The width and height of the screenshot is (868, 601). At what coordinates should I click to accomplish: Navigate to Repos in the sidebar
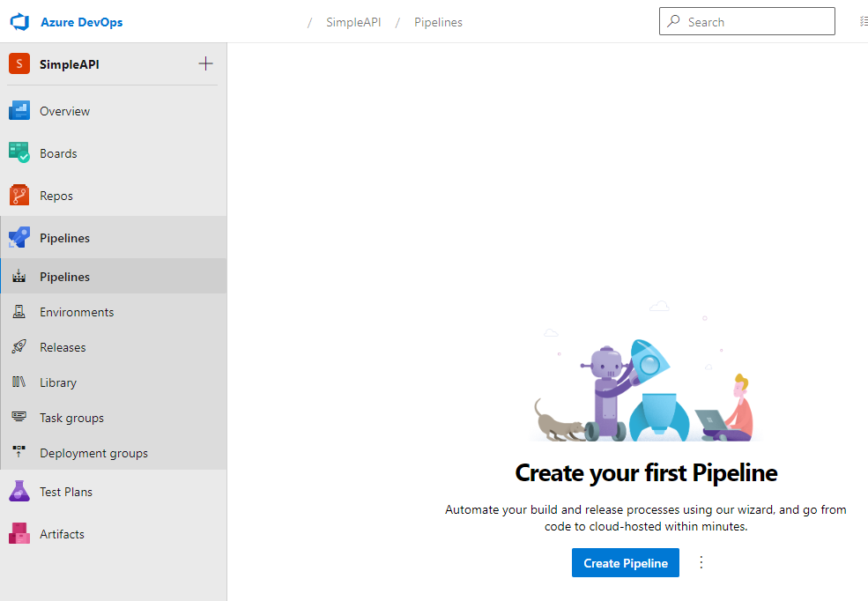[56, 196]
